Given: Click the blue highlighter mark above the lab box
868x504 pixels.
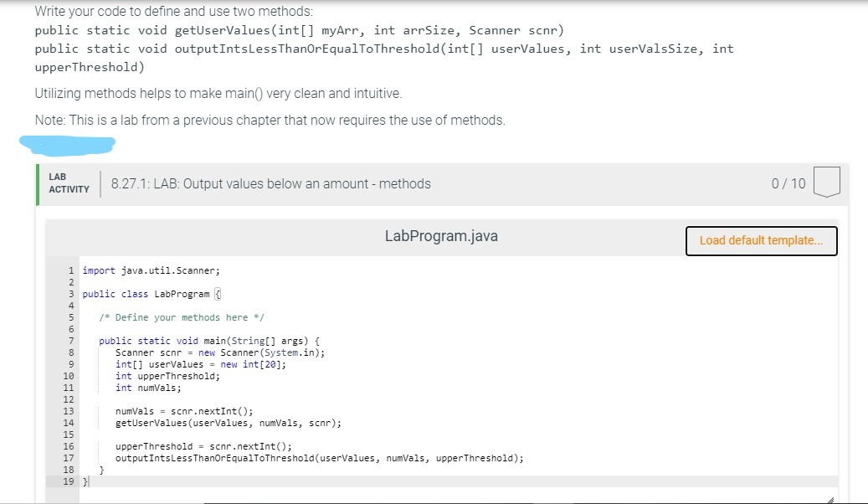Looking at the screenshot, I should 67,145.
